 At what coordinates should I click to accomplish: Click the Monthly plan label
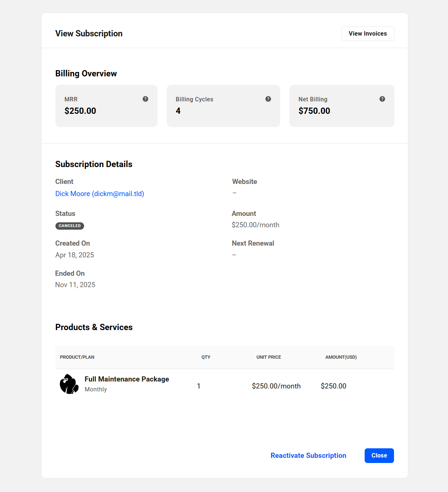(96, 390)
